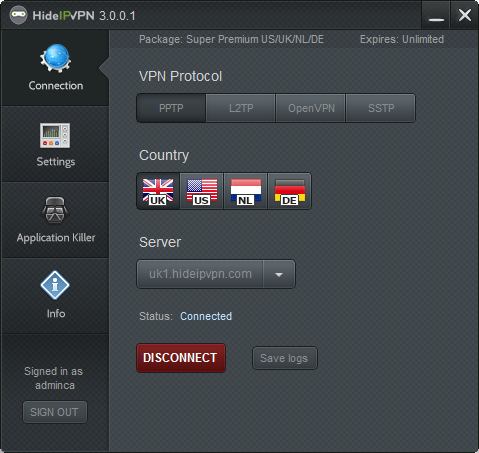Open the Info diamond icon
The height and width of the screenshot is (453, 479).
[x=55, y=285]
